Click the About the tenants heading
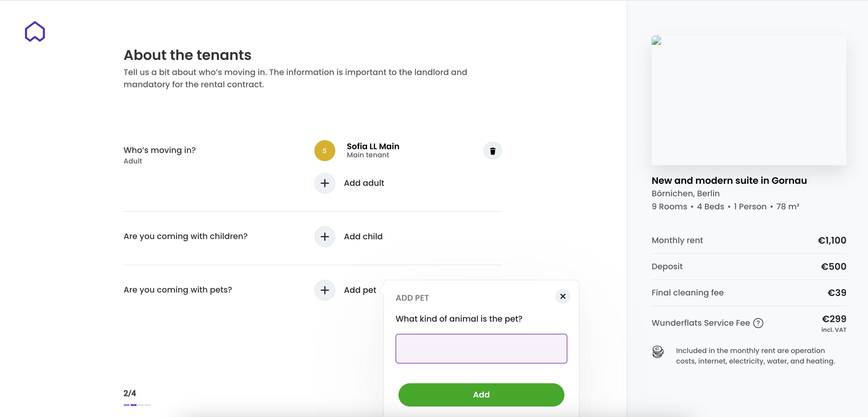 [x=187, y=55]
